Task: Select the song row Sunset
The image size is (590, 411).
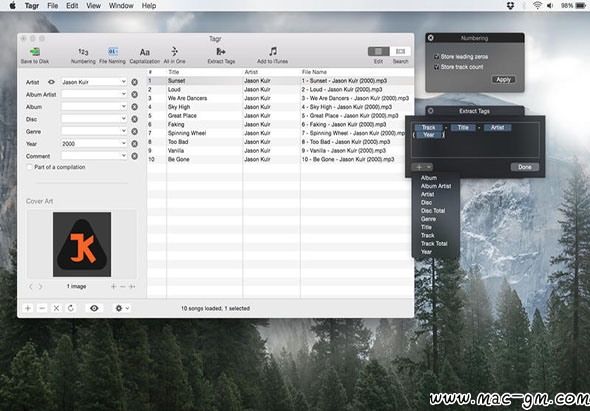Action: [280, 81]
